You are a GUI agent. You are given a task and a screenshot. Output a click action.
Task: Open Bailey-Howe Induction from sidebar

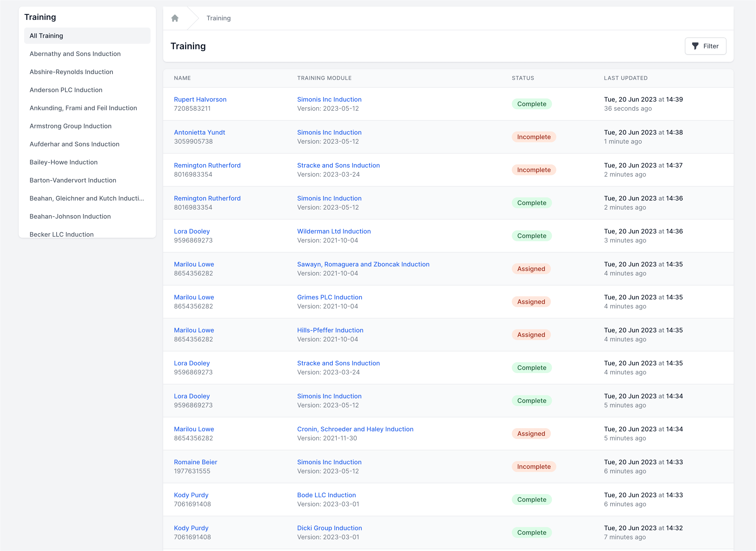coord(64,162)
